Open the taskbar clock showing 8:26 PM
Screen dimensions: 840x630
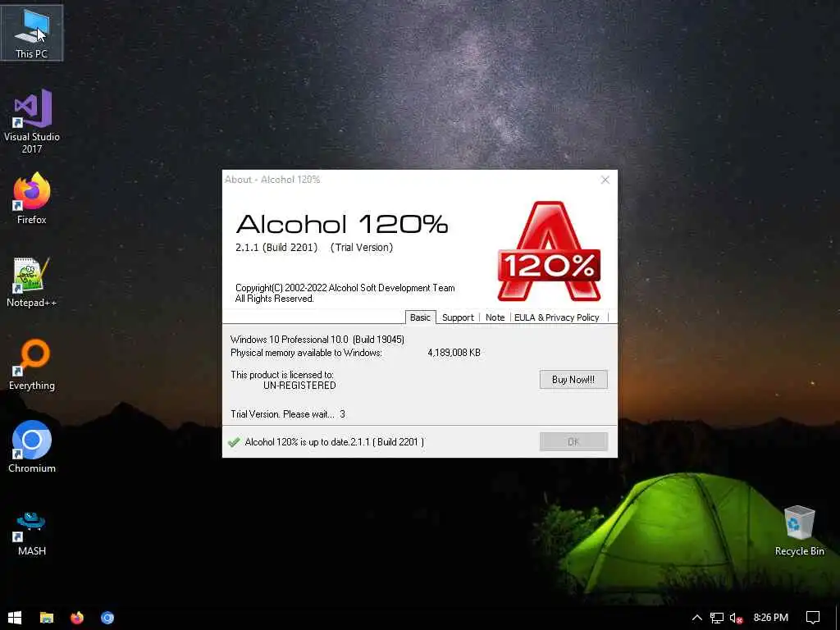pos(771,618)
